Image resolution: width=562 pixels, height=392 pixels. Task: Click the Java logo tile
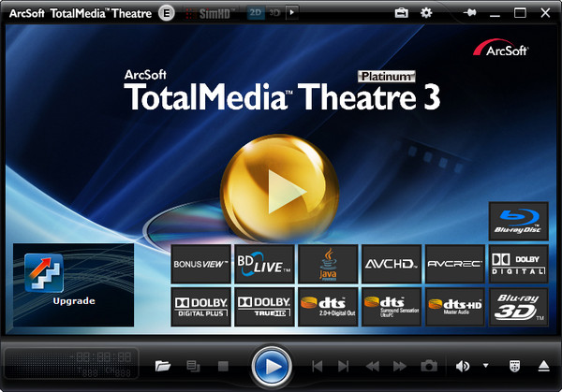[x=328, y=264]
